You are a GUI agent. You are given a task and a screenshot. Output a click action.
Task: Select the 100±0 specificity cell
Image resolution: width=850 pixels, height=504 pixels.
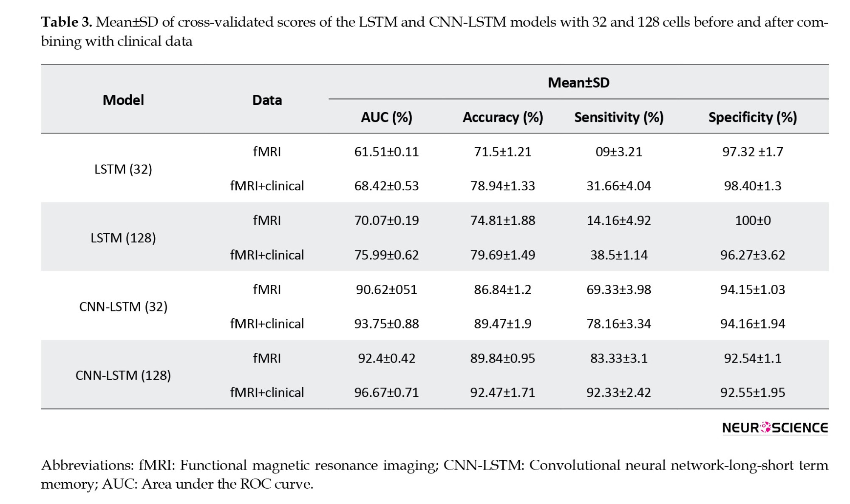point(753,220)
